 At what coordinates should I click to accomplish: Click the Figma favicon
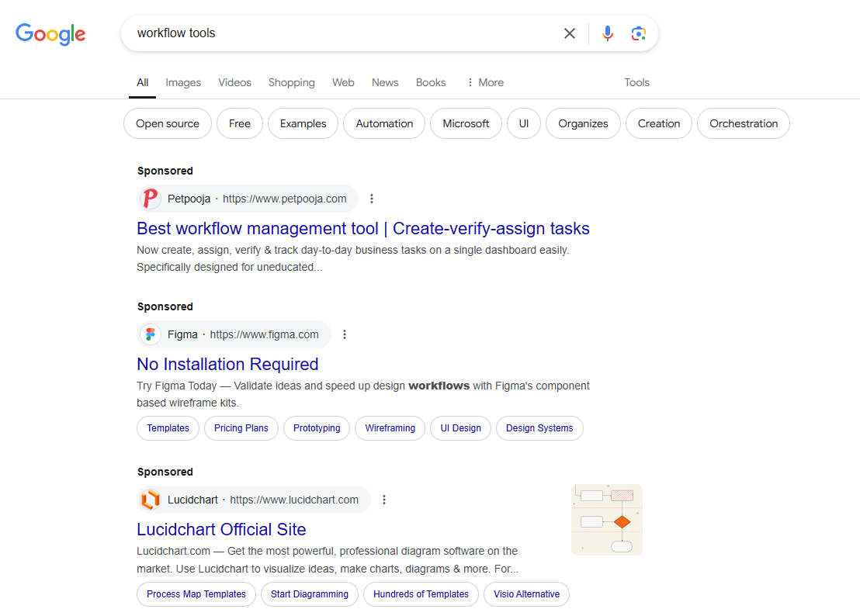tap(151, 334)
